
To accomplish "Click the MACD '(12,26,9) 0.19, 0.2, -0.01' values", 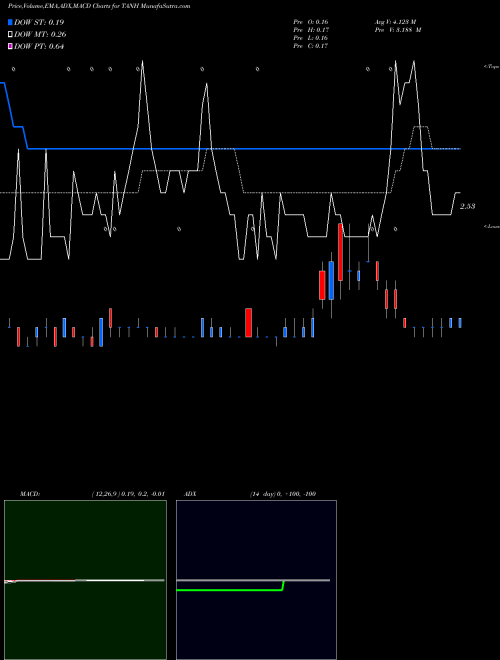I will tap(128, 494).
